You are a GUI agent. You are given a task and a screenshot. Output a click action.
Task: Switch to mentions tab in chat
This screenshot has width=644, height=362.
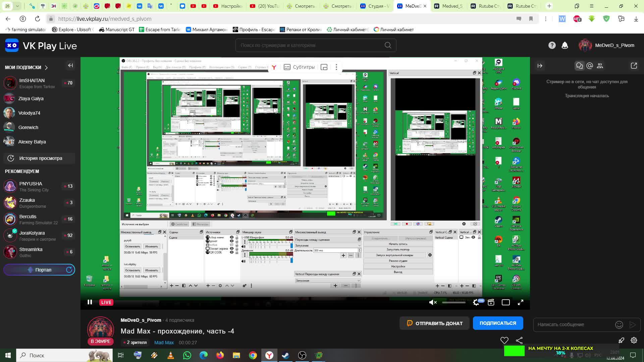tap(590, 66)
